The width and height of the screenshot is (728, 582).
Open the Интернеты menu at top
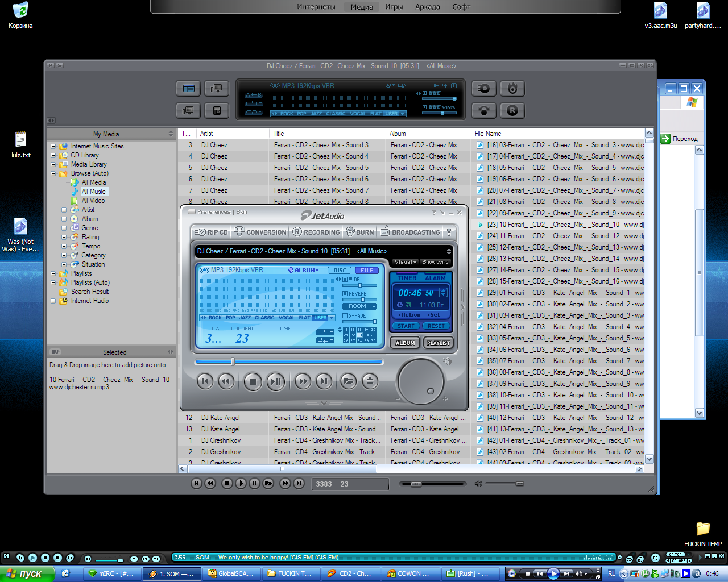point(316,7)
